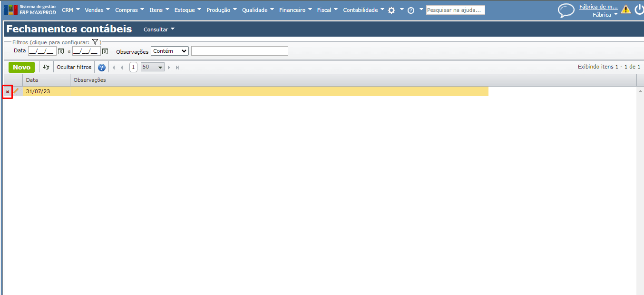Open the Contabilidade menu
644x295 pixels.
point(363,10)
